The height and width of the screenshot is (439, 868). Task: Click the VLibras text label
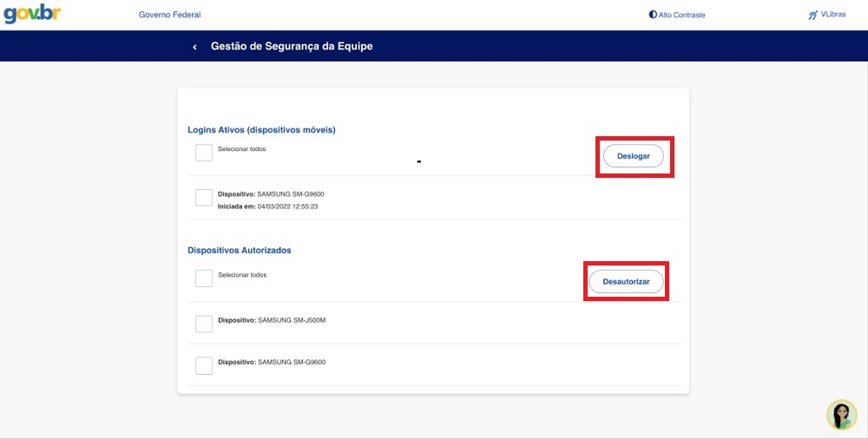(x=833, y=15)
